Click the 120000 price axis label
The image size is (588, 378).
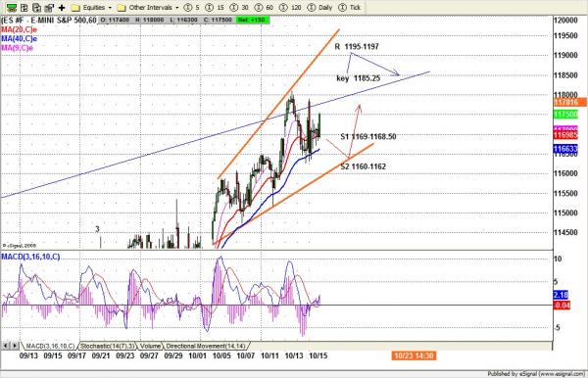coord(565,20)
